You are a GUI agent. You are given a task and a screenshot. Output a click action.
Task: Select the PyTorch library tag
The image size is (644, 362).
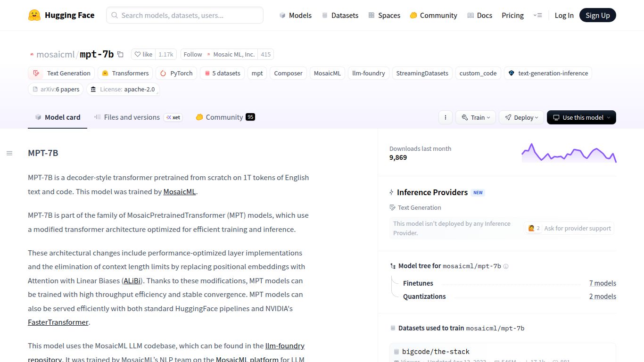point(176,73)
